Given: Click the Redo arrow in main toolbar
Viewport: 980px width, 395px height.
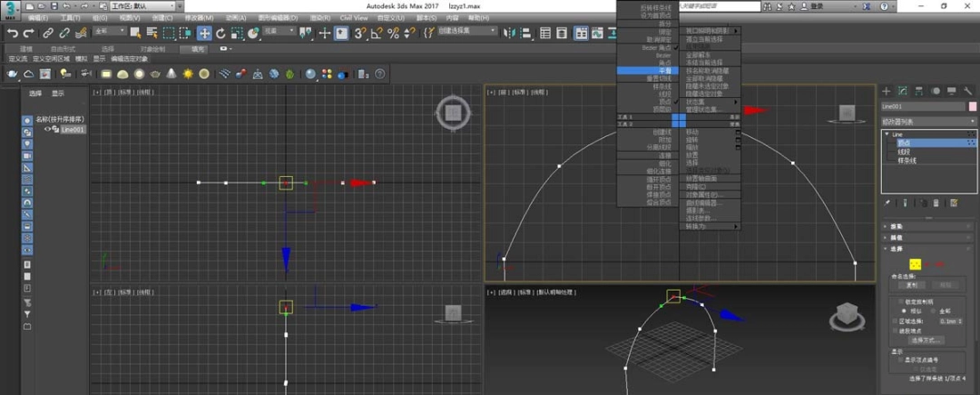Looking at the screenshot, I should [x=29, y=33].
